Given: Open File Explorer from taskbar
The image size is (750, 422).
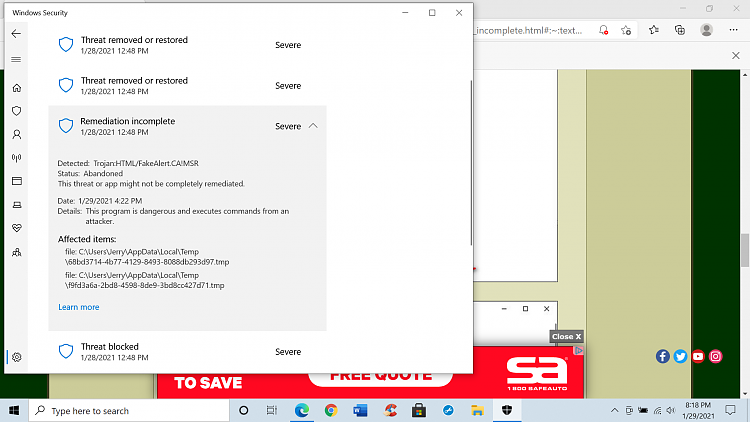Looking at the screenshot, I should pos(477,411).
